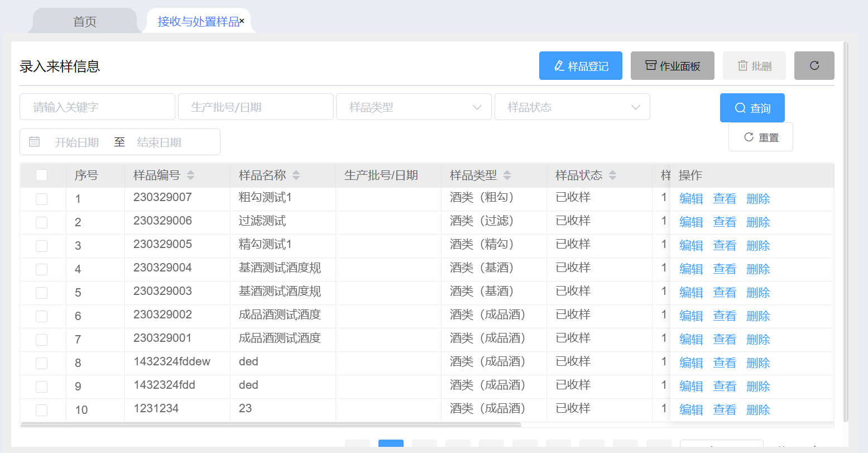Close the 接收与处置样品 tab
868x453 pixels.
[x=242, y=21]
